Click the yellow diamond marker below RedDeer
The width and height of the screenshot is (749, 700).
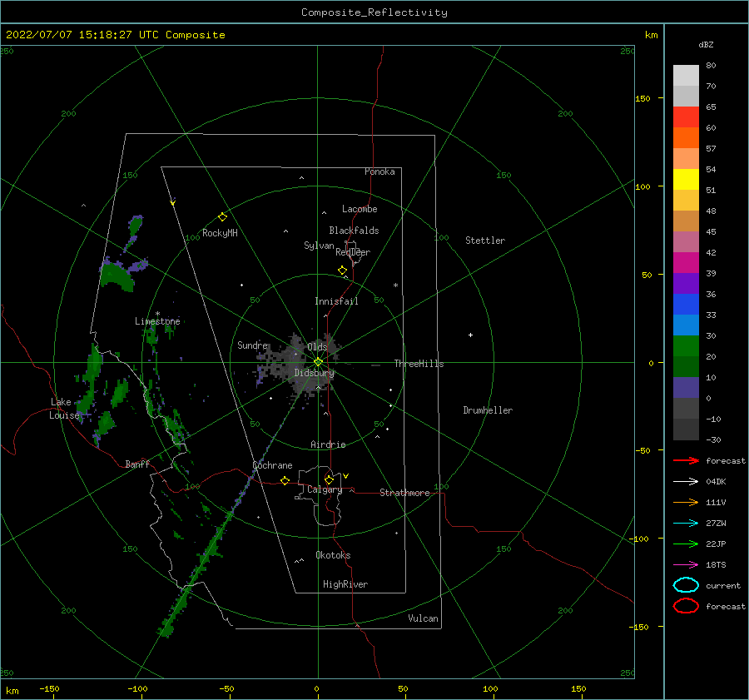(x=342, y=271)
